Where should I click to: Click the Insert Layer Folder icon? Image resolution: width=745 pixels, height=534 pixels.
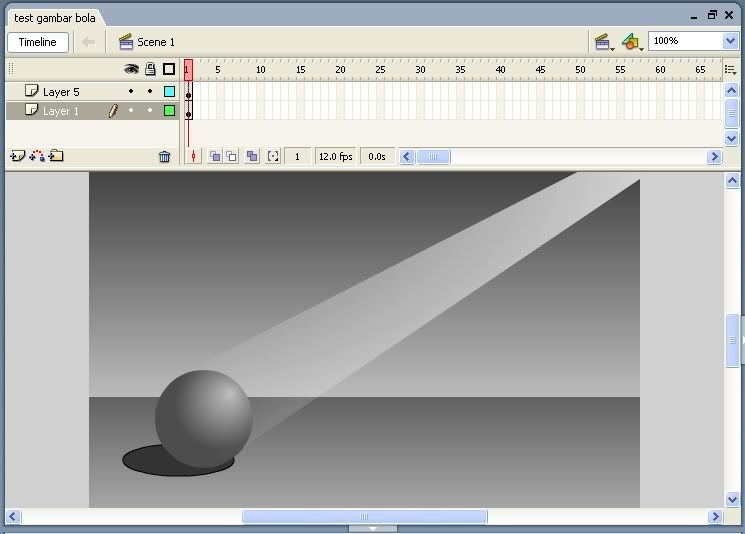tap(56, 155)
